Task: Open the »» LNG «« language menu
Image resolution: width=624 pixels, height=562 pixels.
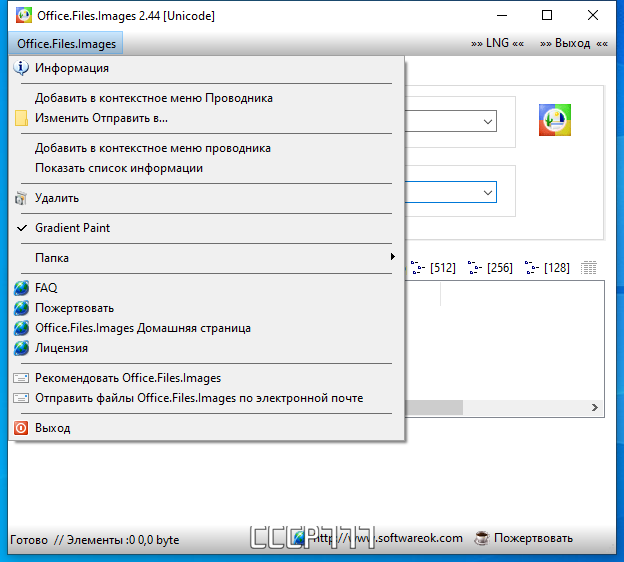Action: tap(497, 43)
